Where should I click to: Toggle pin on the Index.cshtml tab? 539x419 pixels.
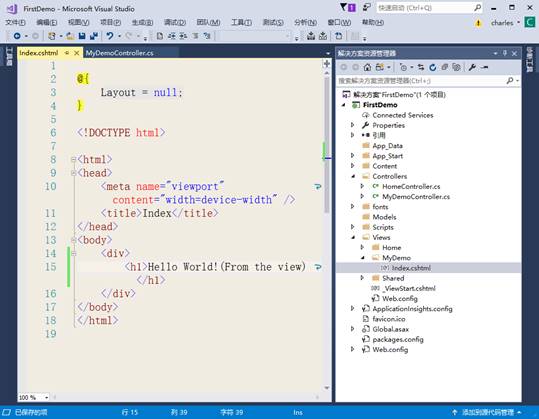[67, 53]
